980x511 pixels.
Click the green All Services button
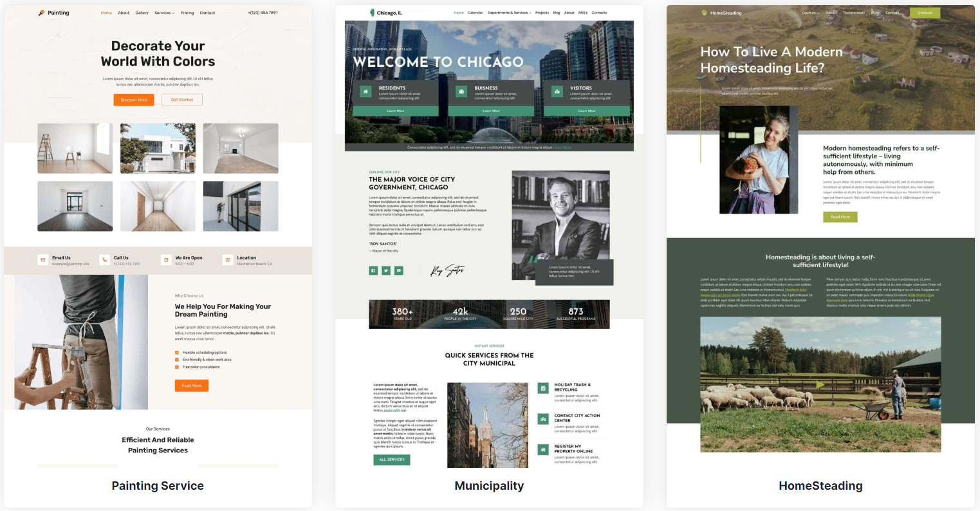[x=392, y=460]
